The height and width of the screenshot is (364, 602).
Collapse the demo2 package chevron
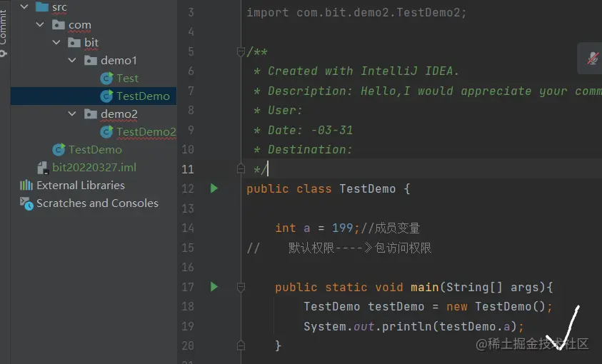click(72, 114)
